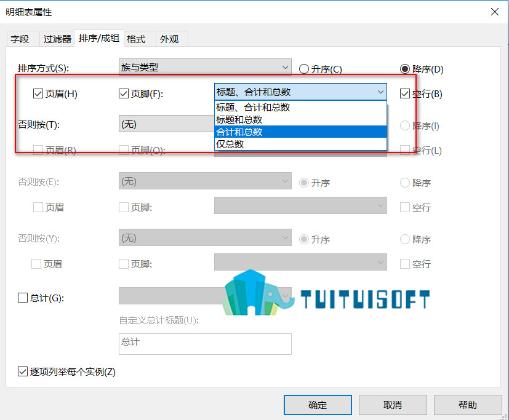Viewport: 509px width, 420px height.
Task: Click the 取消 button
Action: coord(393,405)
